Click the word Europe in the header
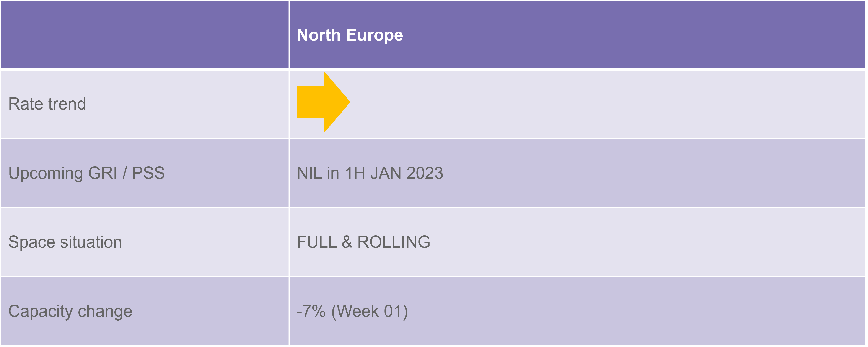The image size is (868, 347). click(374, 35)
